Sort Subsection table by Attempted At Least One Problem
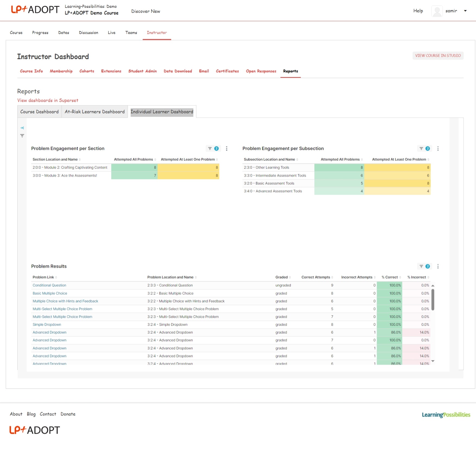Image resolution: width=476 pixels, height=449 pixels. coord(401,159)
